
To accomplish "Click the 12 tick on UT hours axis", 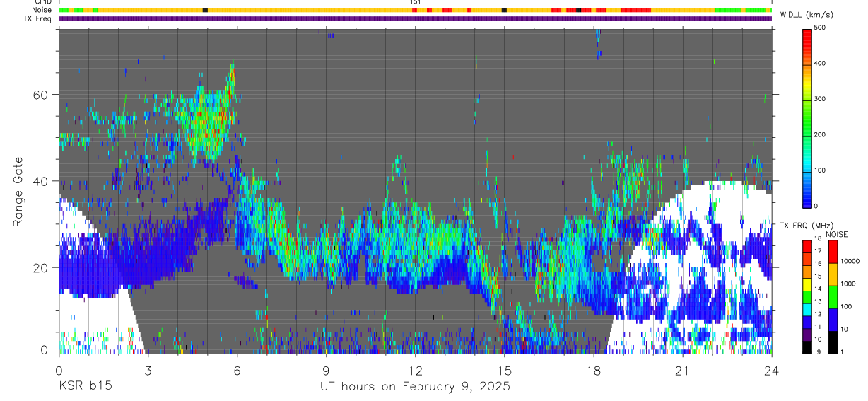I will pyautogui.click(x=415, y=370).
